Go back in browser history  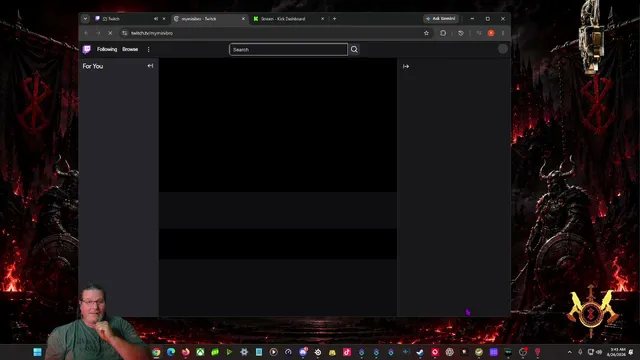[x=86, y=33]
